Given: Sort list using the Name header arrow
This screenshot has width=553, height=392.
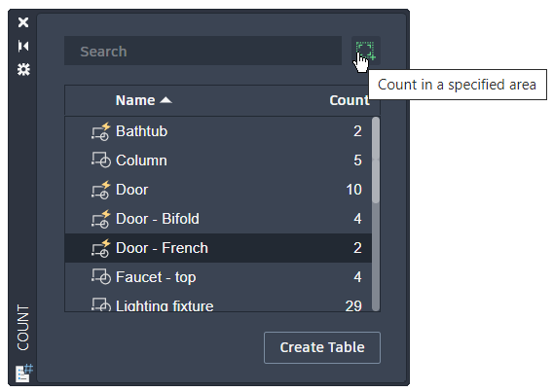Looking at the screenshot, I should point(166,101).
